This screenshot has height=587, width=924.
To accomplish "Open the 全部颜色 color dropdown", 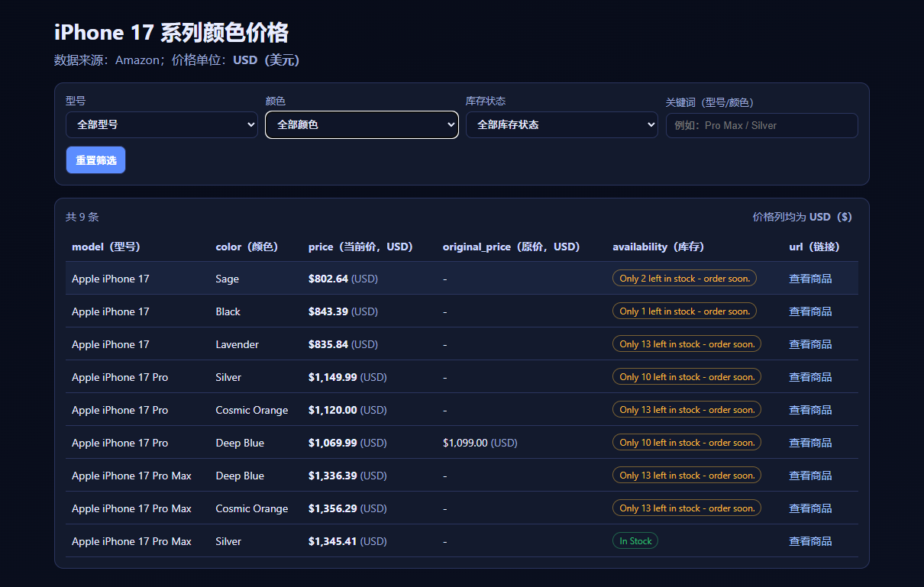I will tap(362, 125).
